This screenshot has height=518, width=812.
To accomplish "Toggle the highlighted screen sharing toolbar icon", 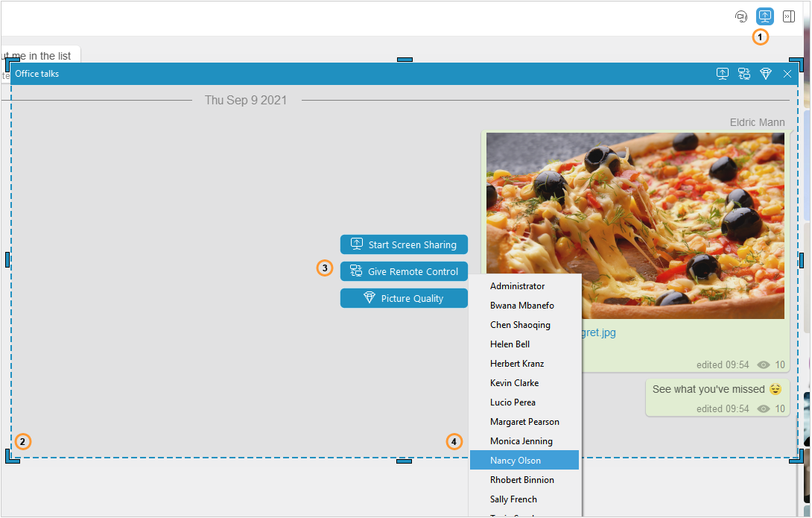I will [x=765, y=16].
